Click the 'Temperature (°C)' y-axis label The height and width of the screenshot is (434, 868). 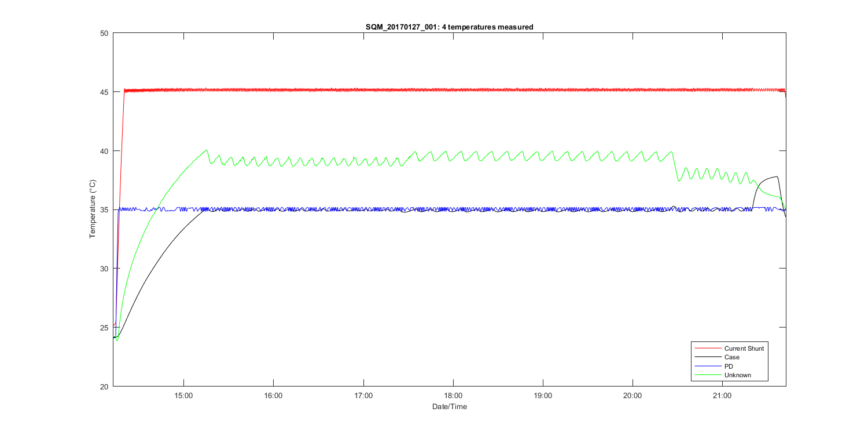(x=92, y=209)
